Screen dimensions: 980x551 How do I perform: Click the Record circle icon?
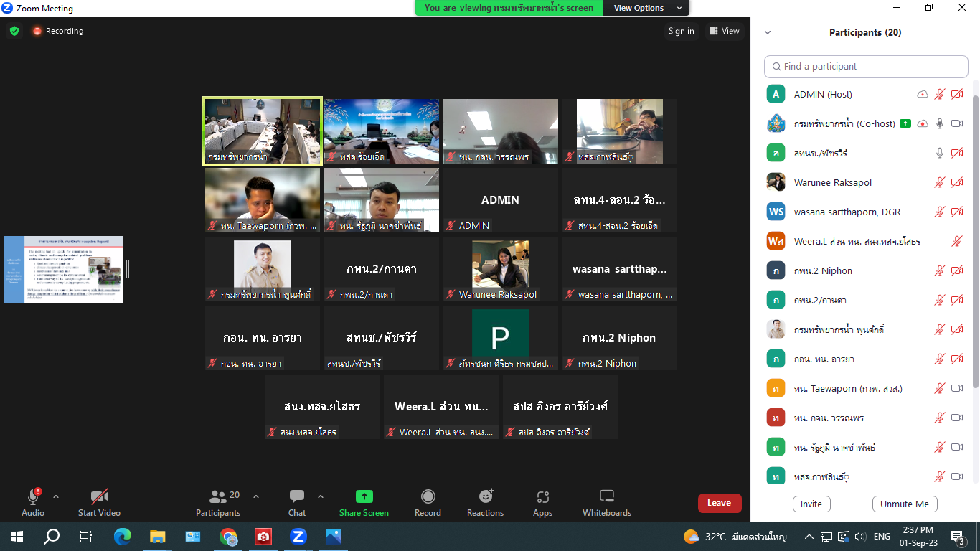coord(428,497)
